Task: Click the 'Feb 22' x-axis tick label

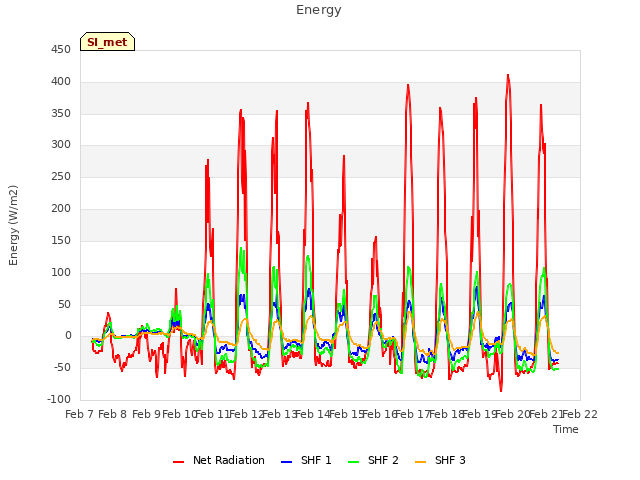Action: click(x=580, y=414)
